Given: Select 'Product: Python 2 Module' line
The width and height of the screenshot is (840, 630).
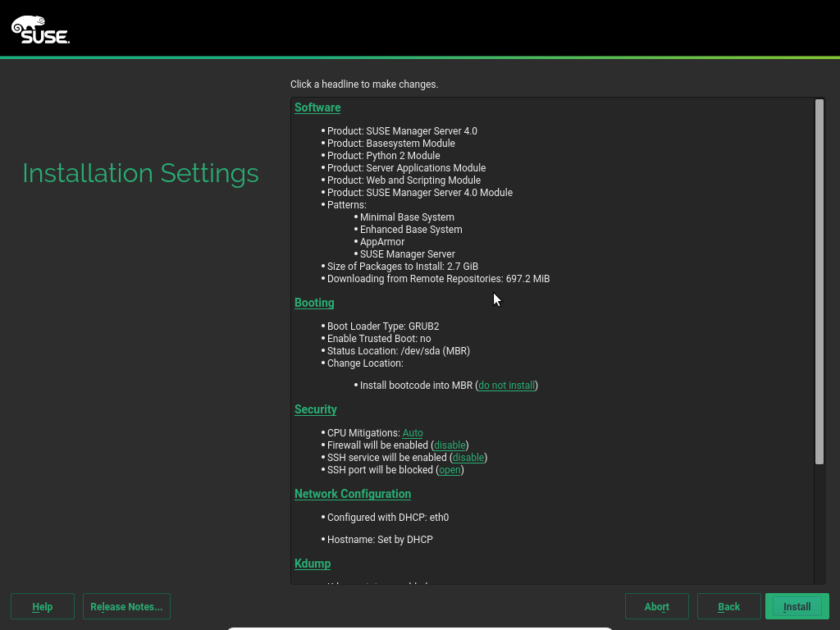Looking at the screenshot, I should click(384, 156).
